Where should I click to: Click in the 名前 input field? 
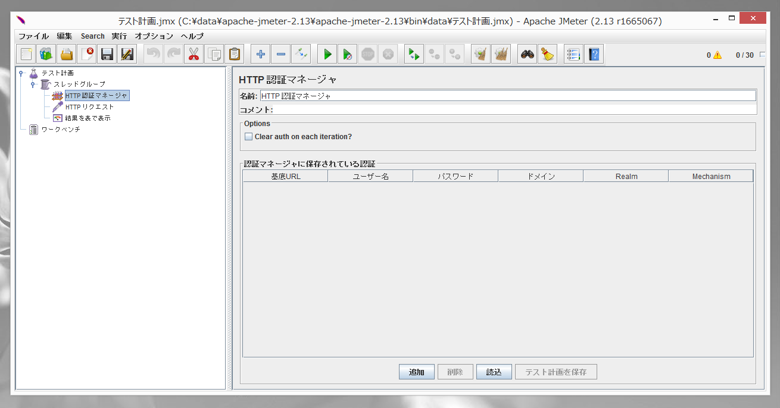click(508, 96)
